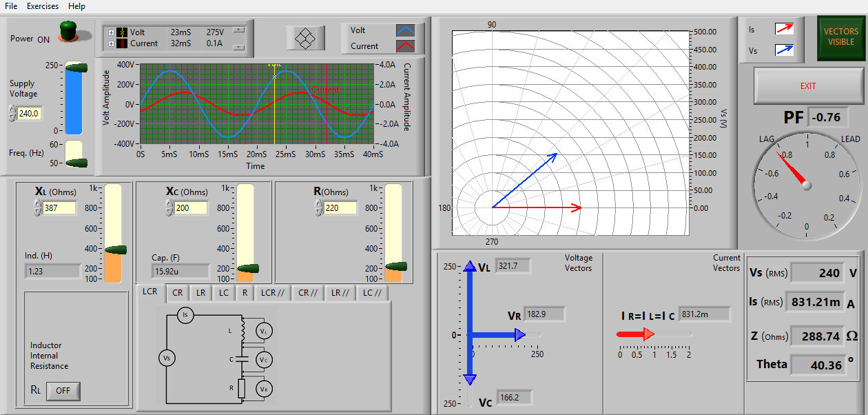
Task: Open the File menu
Action: click(11, 6)
